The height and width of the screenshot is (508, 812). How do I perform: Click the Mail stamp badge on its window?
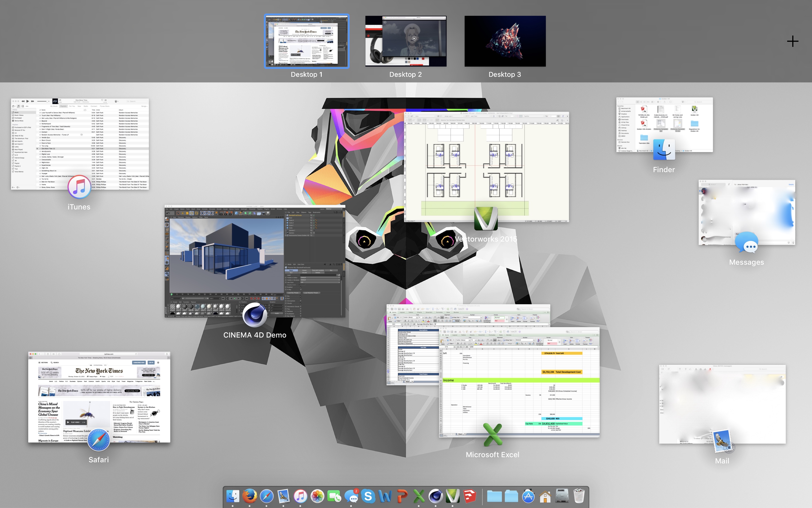722,441
